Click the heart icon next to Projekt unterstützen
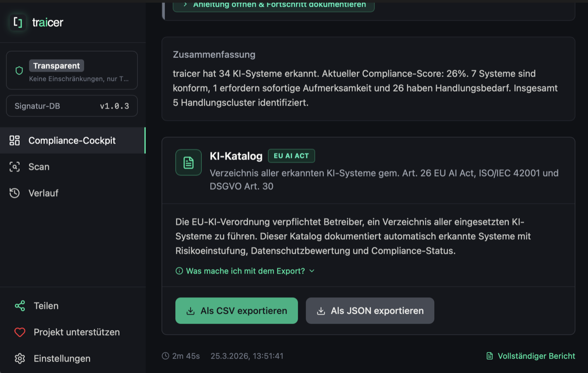Image resolution: width=588 pixels, height=373 pixels. (x=20, y=332)
